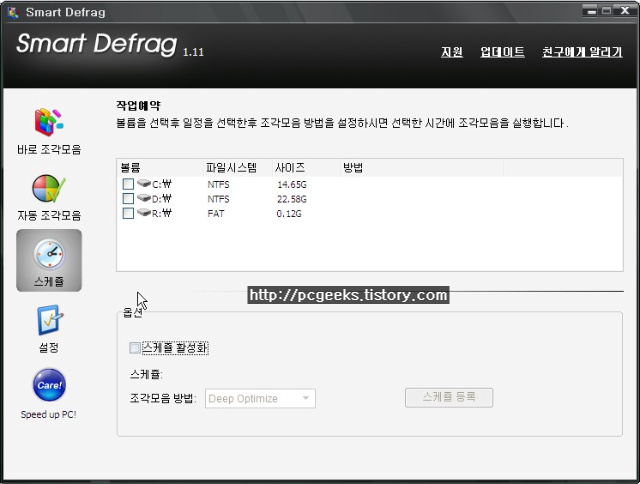Open the 업데이트 update link
This screenshot has width=640, height=484.
pyautogui.click(x=502, y=52)
